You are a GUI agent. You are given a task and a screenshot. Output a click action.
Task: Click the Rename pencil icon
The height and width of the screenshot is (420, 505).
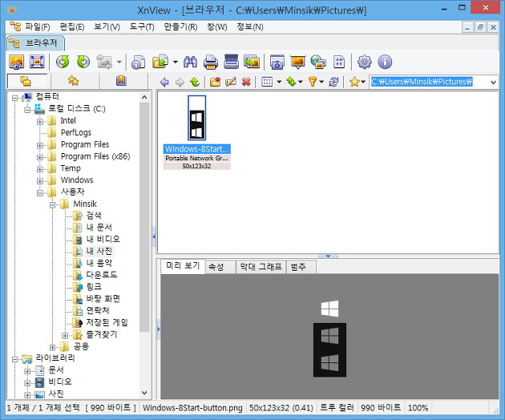pos(231,82)
